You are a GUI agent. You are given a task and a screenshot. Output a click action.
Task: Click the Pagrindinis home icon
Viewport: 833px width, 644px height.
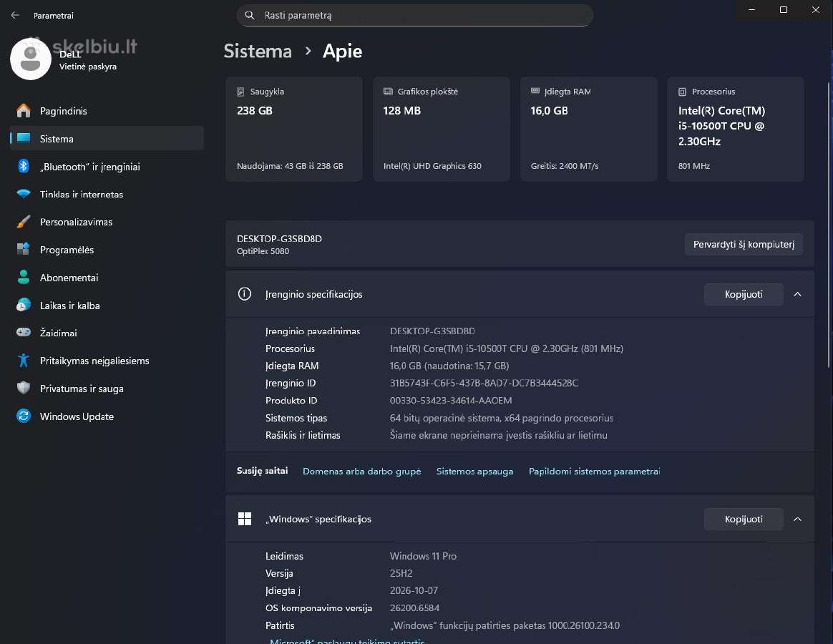point(24,110)
